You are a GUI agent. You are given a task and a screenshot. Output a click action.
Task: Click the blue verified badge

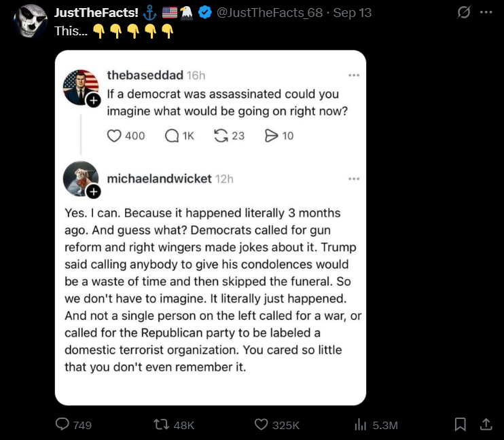coord(204,12)
